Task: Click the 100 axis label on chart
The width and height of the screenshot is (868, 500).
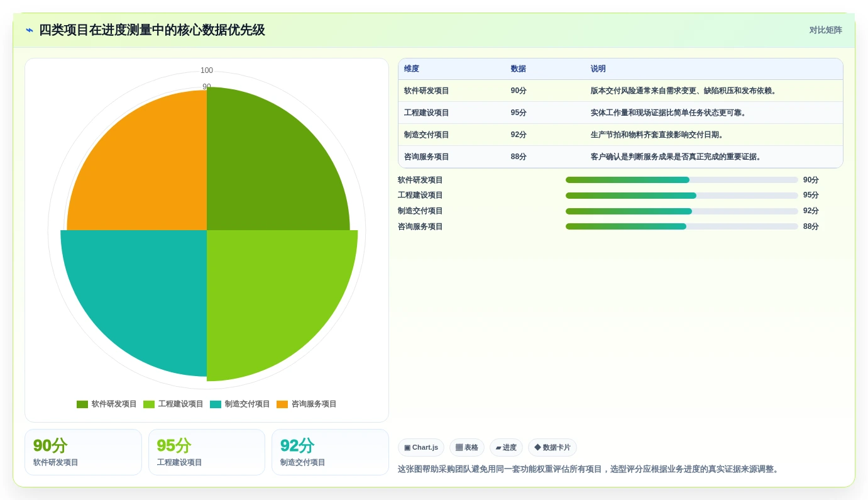Action: [207, 70]
